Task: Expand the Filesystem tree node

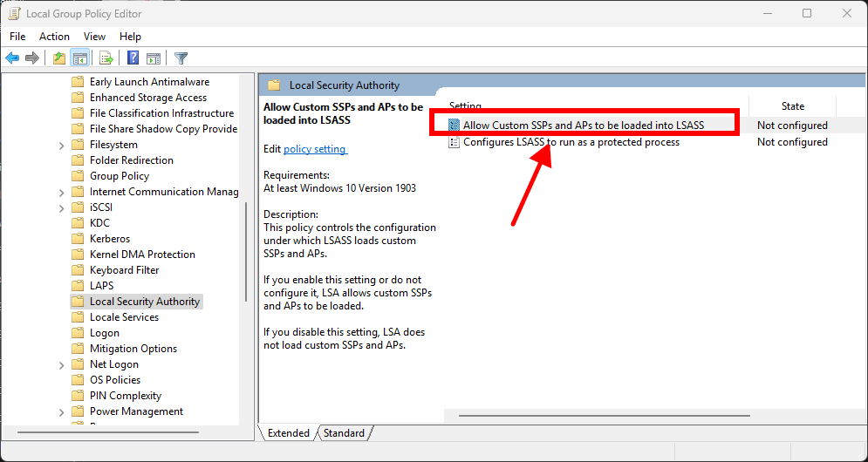Action: tap(62, 145)
